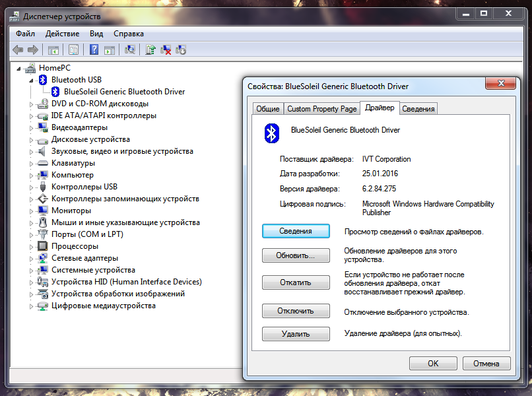Image resolution: width=532 pixels, height=396 pixels.
Task: Click the Сетевые адаптеры network icon
Action: pyautogui.click(x=43, y=258)
